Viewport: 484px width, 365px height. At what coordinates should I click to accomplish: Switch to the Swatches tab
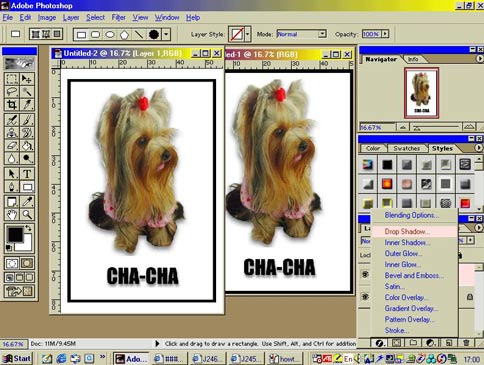[x=406, y=148]
